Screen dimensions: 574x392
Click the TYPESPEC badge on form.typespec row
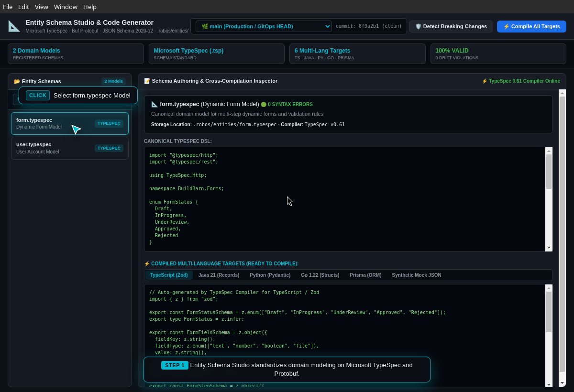tap(109, 123)
